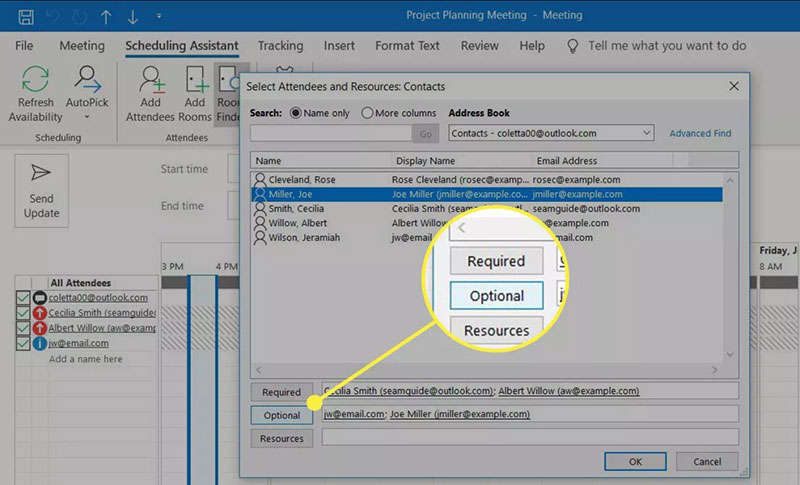Sort by Display Name column header
The width and height of the screenshot is (800, 485).
[x=462, y=161]
